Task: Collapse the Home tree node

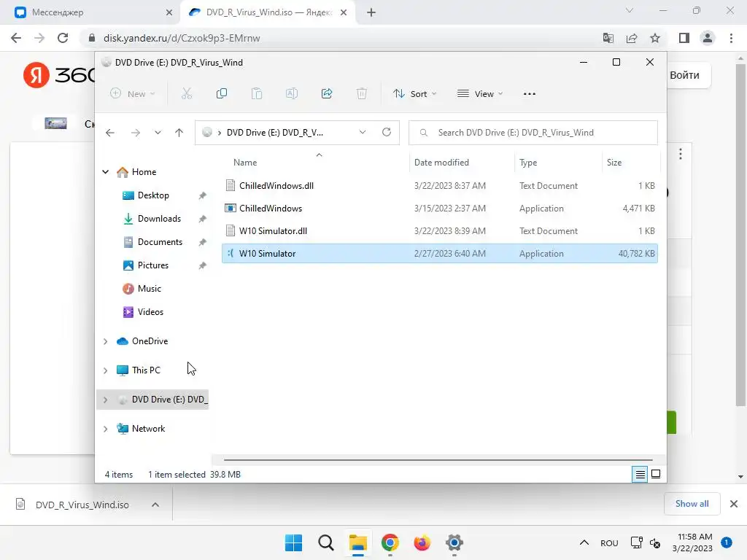Action: 106,172
